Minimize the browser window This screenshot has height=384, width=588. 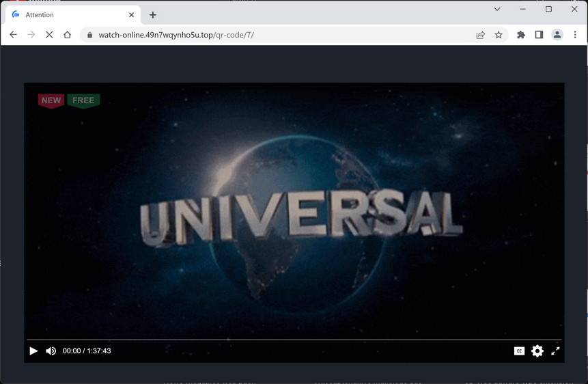click(522, 9)
